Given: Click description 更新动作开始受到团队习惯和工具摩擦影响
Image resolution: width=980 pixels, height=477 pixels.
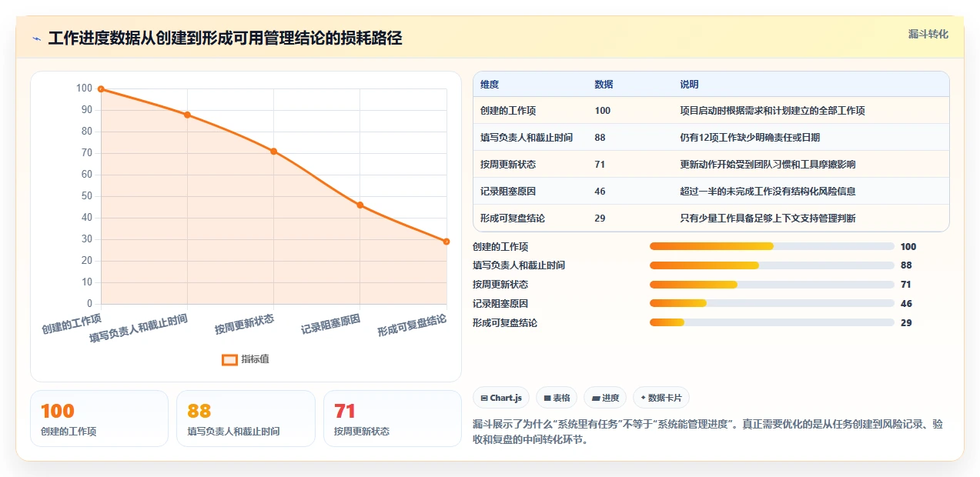Looking at the screenshot, I should click(x=768, y=165).
